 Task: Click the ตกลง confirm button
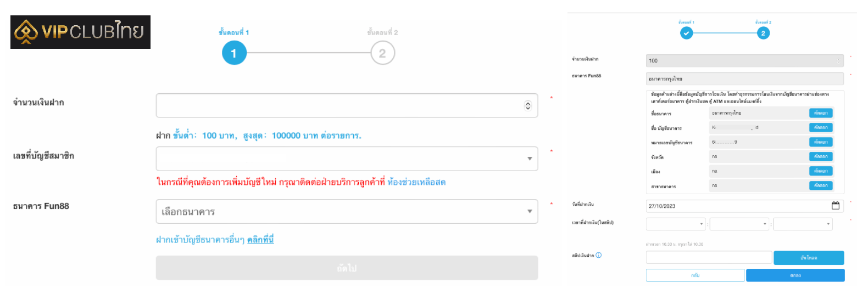(795, 275)
